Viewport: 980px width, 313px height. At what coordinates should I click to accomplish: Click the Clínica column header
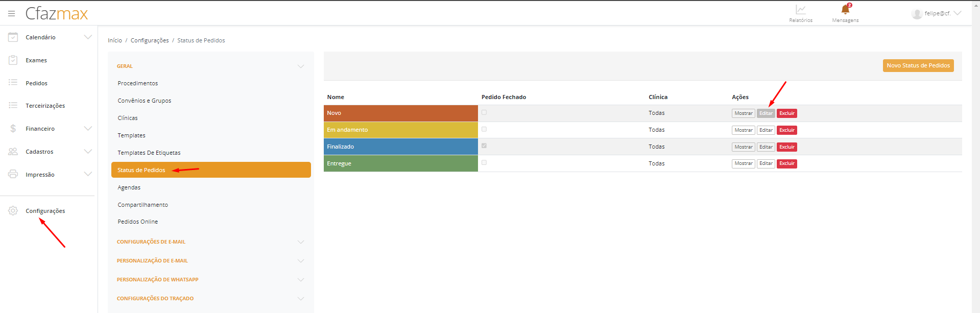coord(658,97)
